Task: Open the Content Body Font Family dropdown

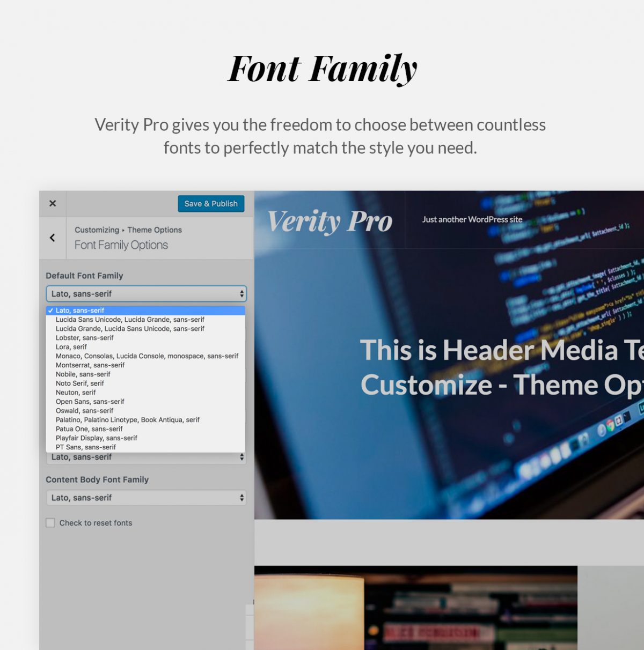Action: point(146,498)
